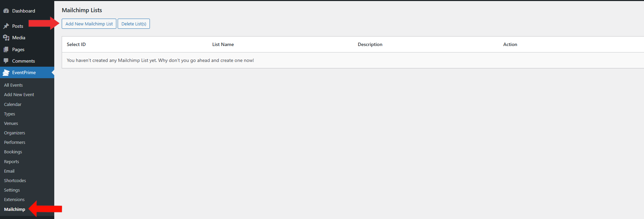Viewport: 644px width, 219px height.
Task: Open the Venues submenu
Action: pos(11,123)
